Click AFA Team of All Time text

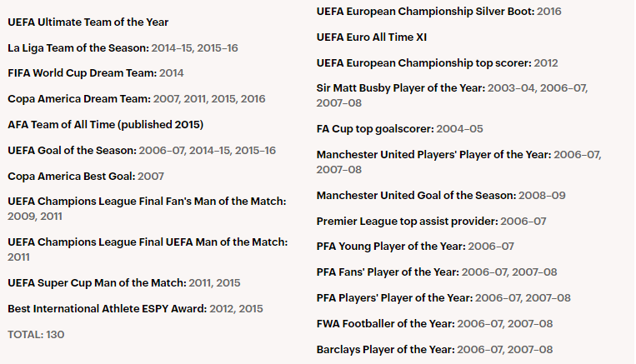pyautogui.click(x=105, y=125)
